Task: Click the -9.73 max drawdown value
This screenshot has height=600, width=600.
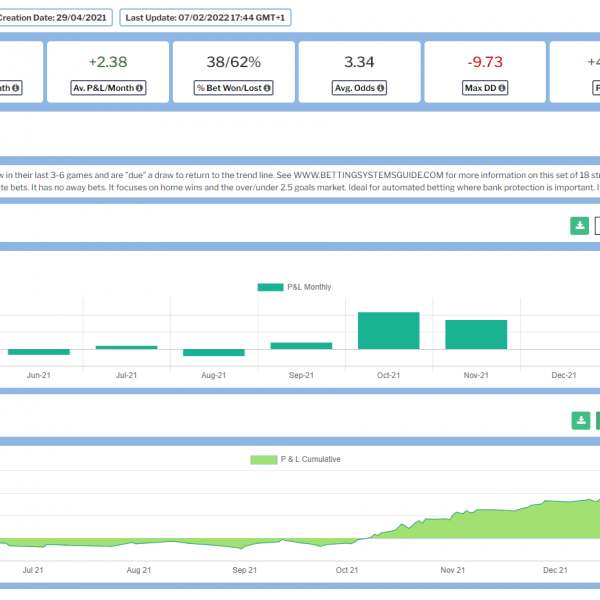Action: click(485, 62)
